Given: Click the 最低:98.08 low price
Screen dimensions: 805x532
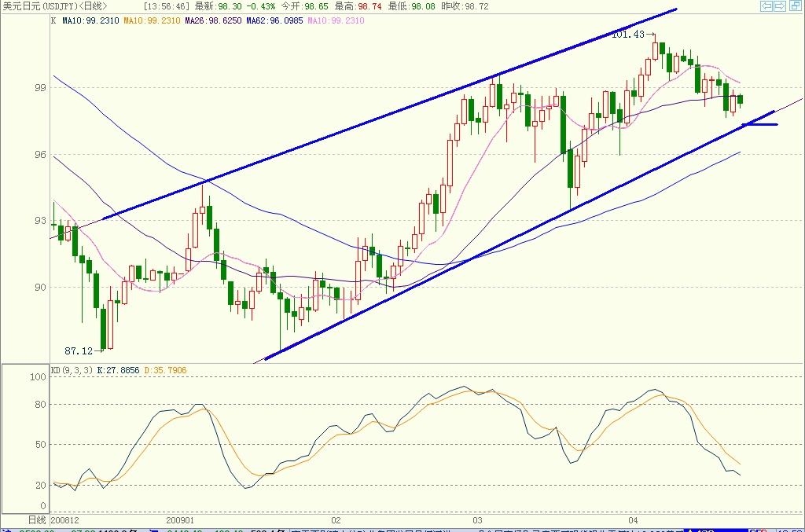Looking at the screenshot, I should [x=411, y=6].
